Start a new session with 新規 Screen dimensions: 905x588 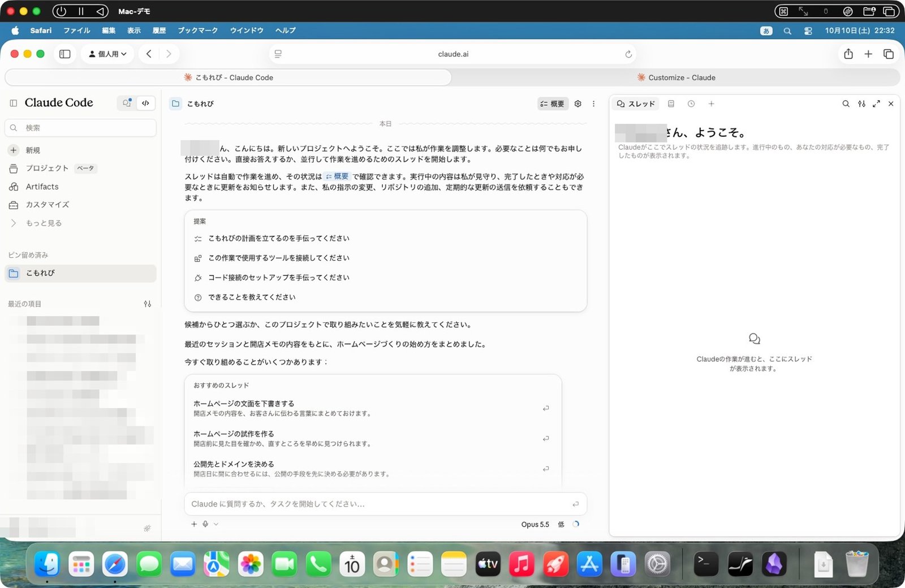(x=80, y=150)
